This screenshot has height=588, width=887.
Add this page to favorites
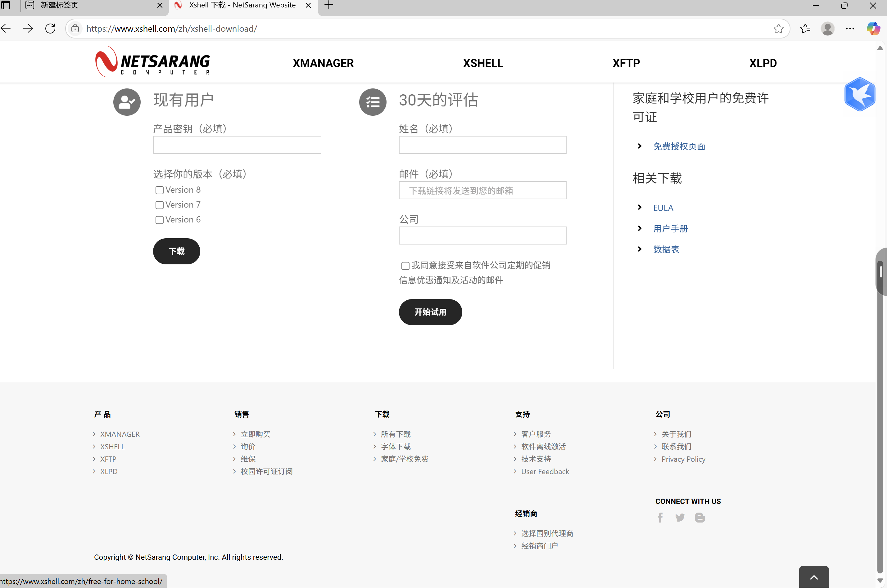(779, 29)
